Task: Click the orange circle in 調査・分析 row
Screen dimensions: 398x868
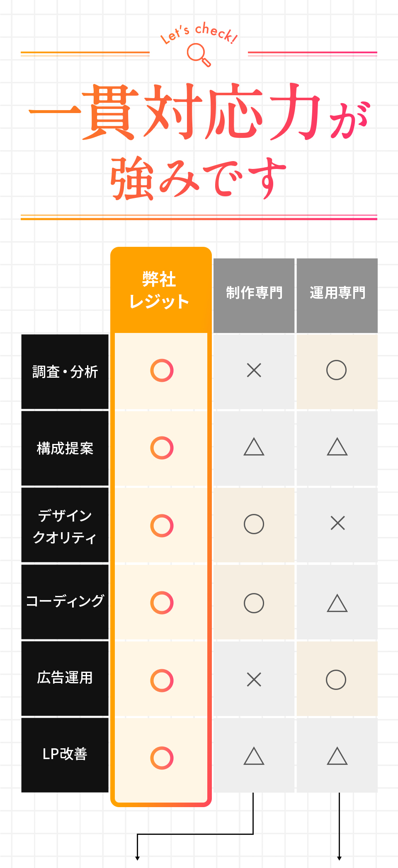Action: [162, 370]
